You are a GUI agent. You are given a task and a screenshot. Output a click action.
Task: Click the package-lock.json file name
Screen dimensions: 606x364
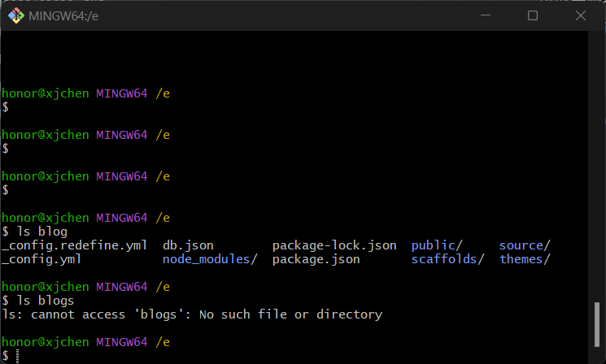click(x=334, y=245)
